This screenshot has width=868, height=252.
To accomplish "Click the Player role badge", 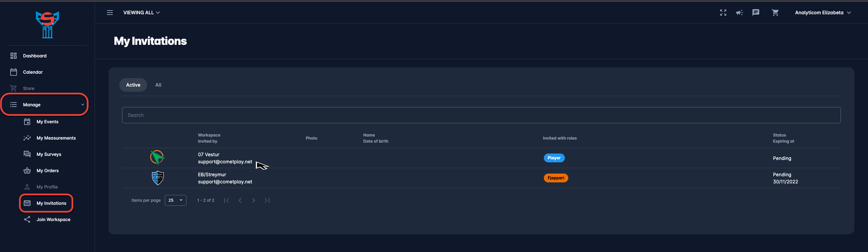I will 554,158.
